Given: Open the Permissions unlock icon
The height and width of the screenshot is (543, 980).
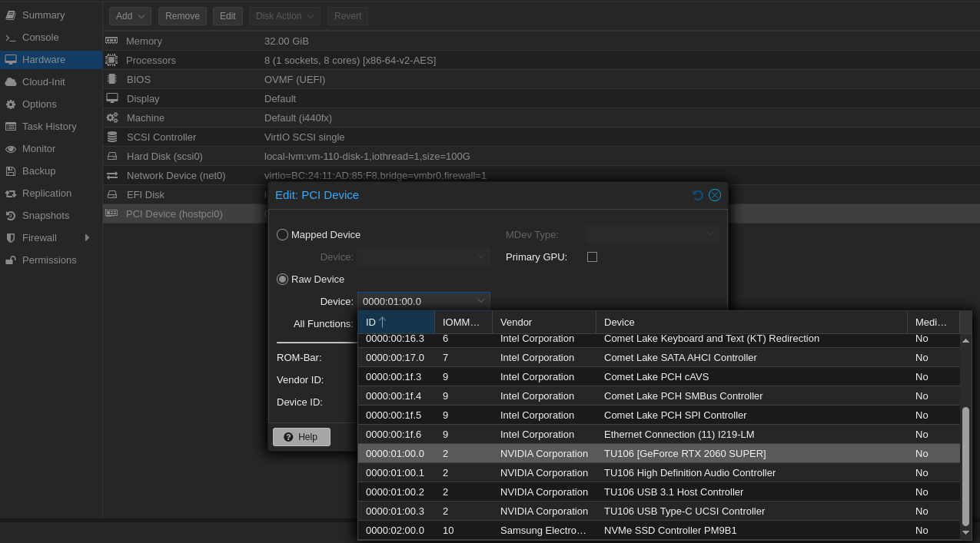Looking at the screenshot, I should 11,260.
